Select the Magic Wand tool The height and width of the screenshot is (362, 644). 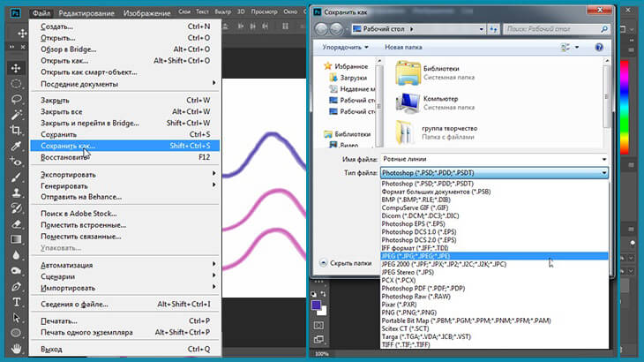tap(16, 115)
